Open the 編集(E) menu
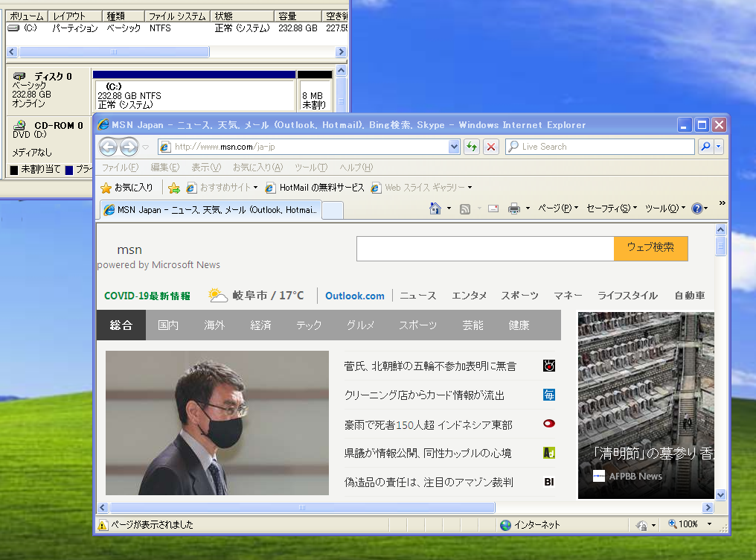 pyautogui.click(x=165, y=168)
